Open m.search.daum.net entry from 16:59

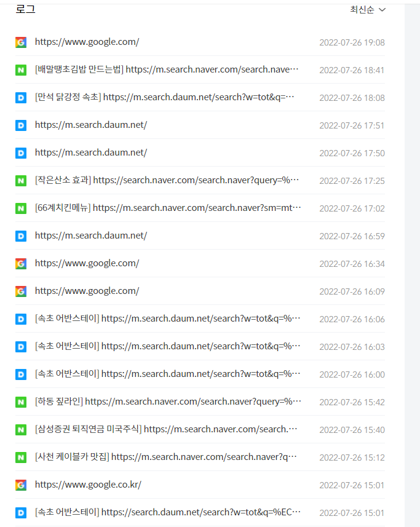tap(91, 236)
